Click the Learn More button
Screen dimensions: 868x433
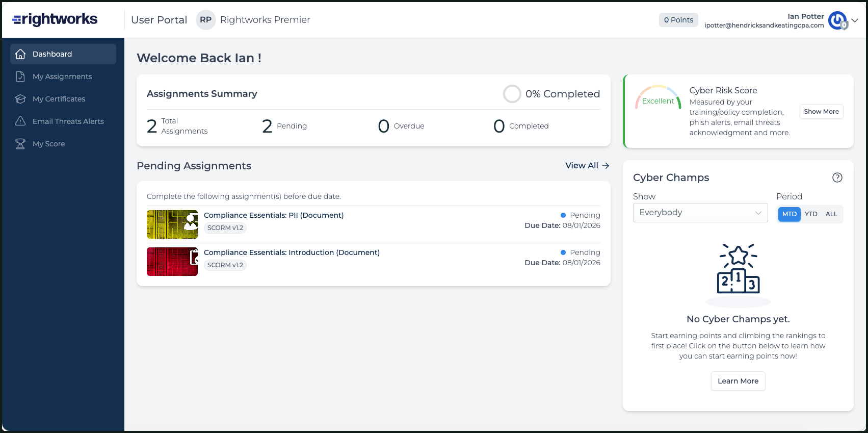pyautogui.click(x=738, y=381)
